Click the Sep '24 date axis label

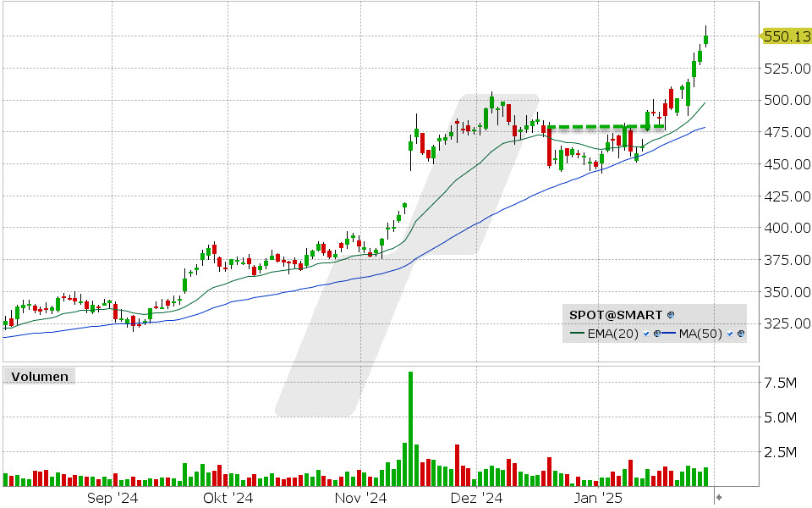click(x=112, y=498)
